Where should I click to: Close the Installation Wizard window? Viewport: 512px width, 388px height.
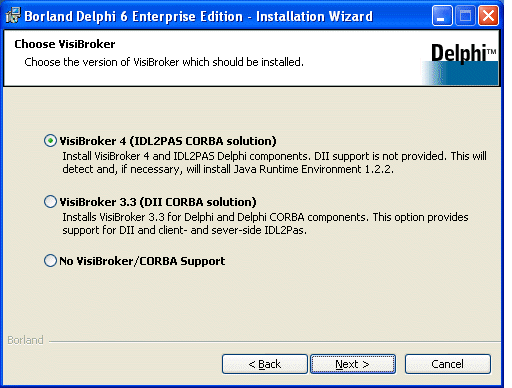[488, 16]
